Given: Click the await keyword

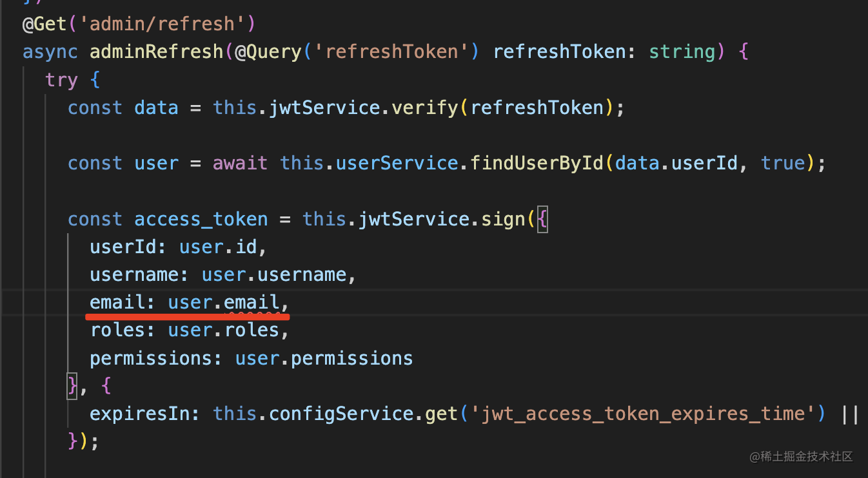Looking at the screenshot, I should [x=240, y=163].
